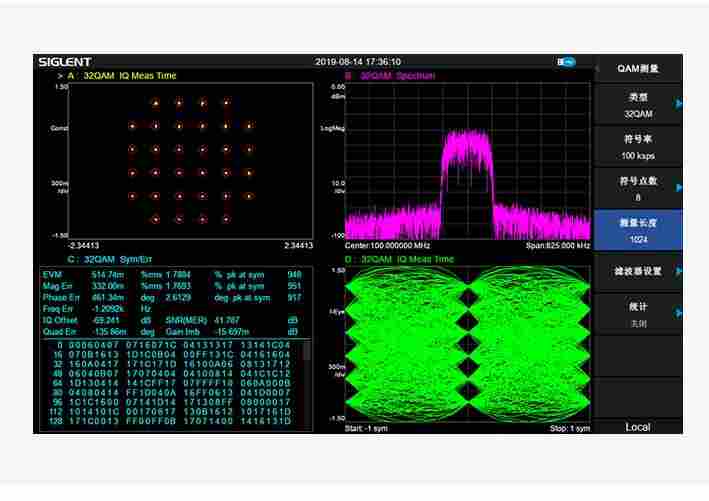Screen dimensions: 709x501
Task: Click the EVM value in error table
Action: click(108, 273)
